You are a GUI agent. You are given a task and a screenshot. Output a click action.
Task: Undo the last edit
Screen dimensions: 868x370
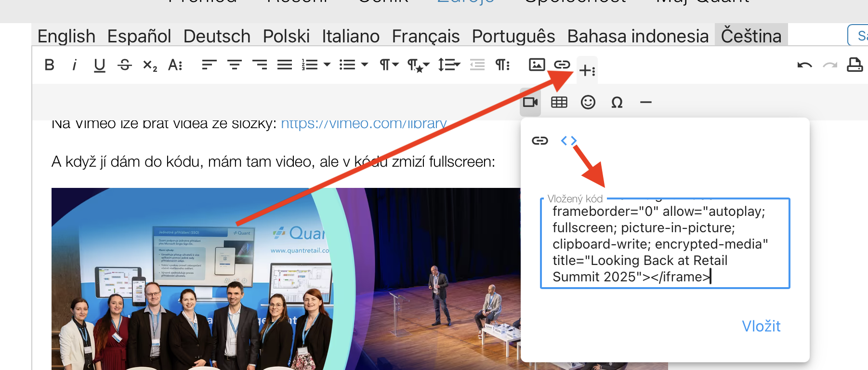pyautogui.click(x=804, y=65)
